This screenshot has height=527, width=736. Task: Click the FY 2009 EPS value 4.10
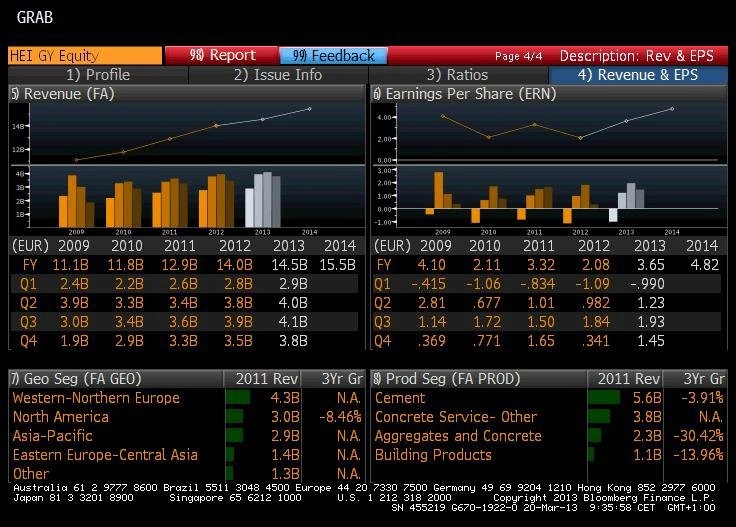point(431,265)
